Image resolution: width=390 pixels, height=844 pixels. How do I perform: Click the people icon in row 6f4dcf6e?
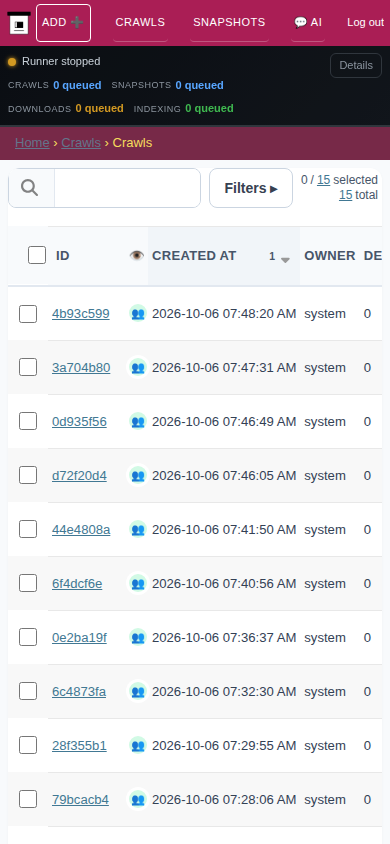138,583
